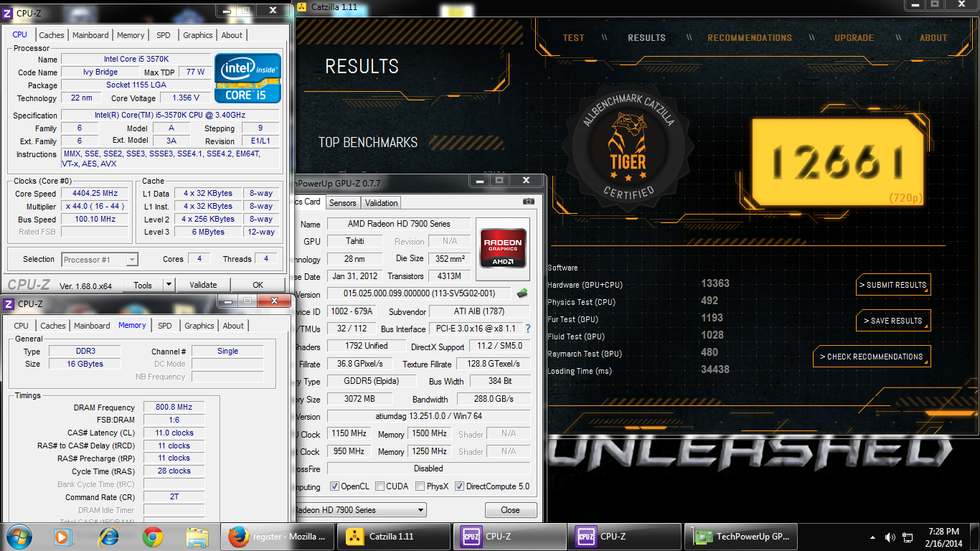980x551 pixels.
Task: Switch to Catzilla 1.11 taskbar item
Action: [394, 537]
